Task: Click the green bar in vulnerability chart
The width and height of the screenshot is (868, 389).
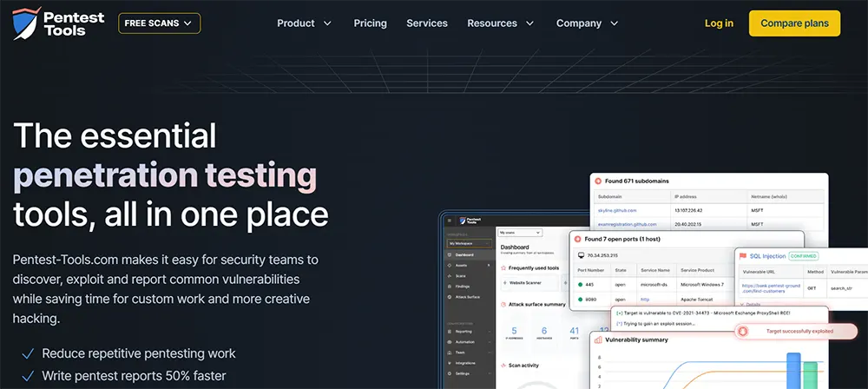Action: pos(811,375)
